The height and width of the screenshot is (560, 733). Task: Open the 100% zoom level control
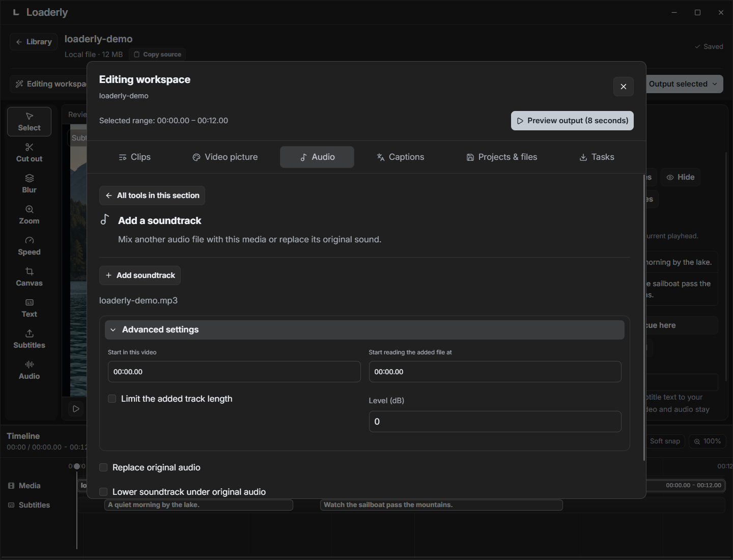(x=707, y=441)
